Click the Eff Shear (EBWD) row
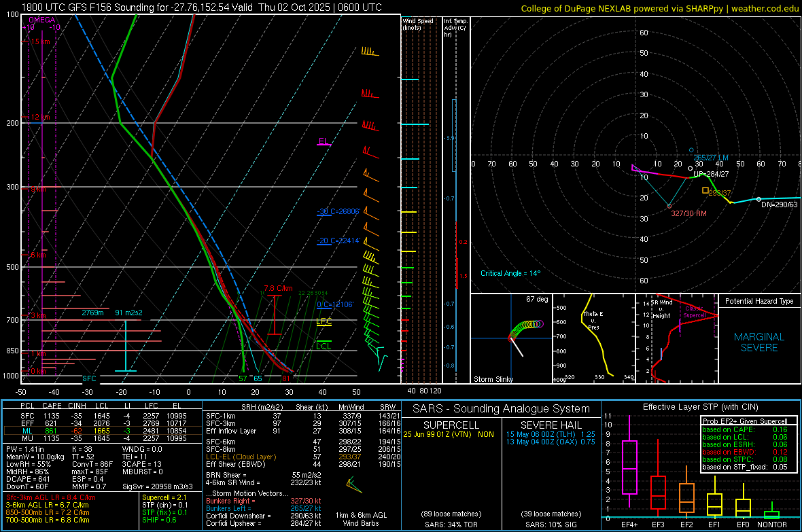Image resolution: width=802 pixels, height=532 pixels. [303, 465]
